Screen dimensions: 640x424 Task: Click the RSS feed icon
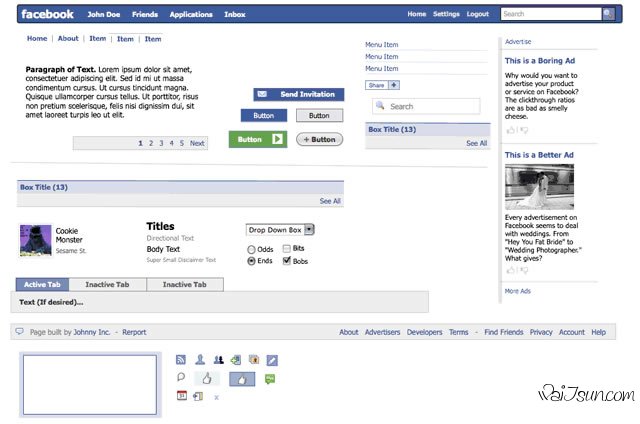(181, 360)
